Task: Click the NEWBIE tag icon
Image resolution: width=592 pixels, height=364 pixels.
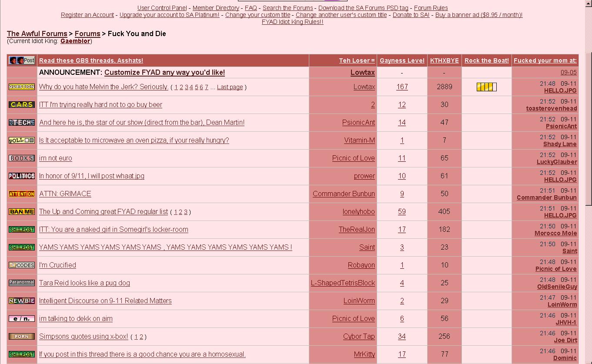Action: (x=22, y=301)
